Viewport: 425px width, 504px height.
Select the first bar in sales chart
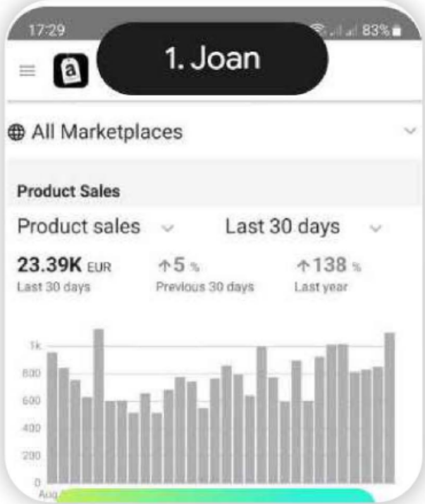point(52,418)
